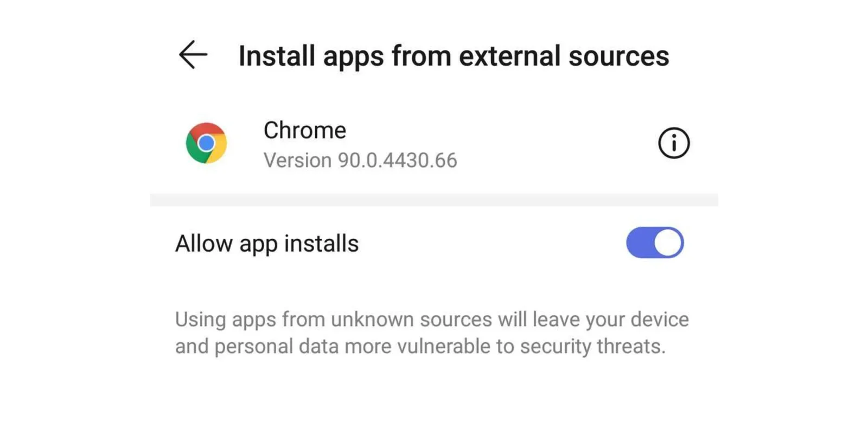This screenshot has width=868, height=441.
Task: Click "external sources" in the page title
Action: pos(564,56)
